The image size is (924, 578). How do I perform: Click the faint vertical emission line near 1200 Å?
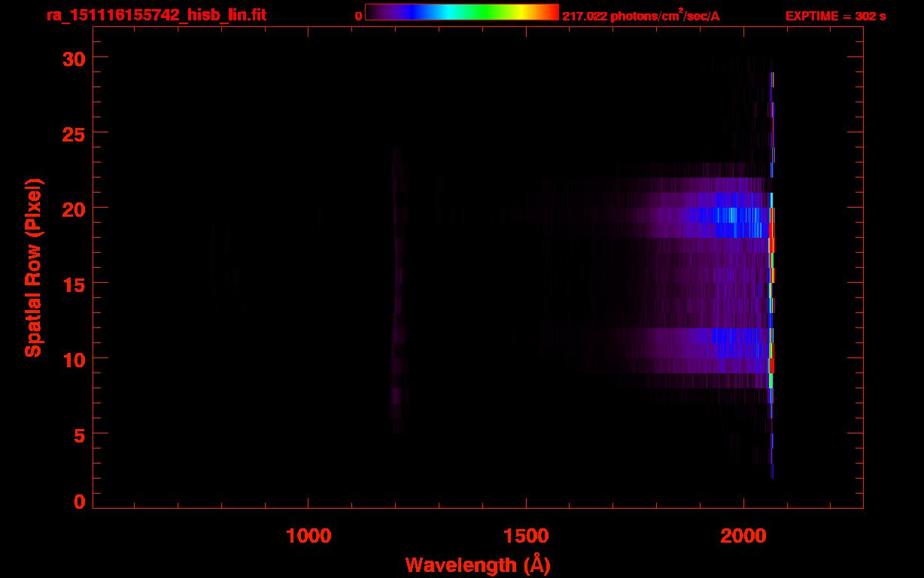click(x=397, y=290)
